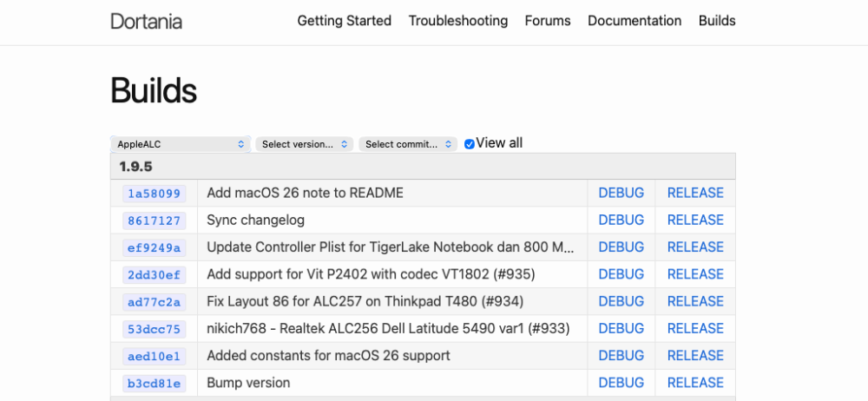Download DEBUG build for aed10e1 constants
The width and height of the screenshot is (868, 401).
pyautogui.click(x=621, y=356)
